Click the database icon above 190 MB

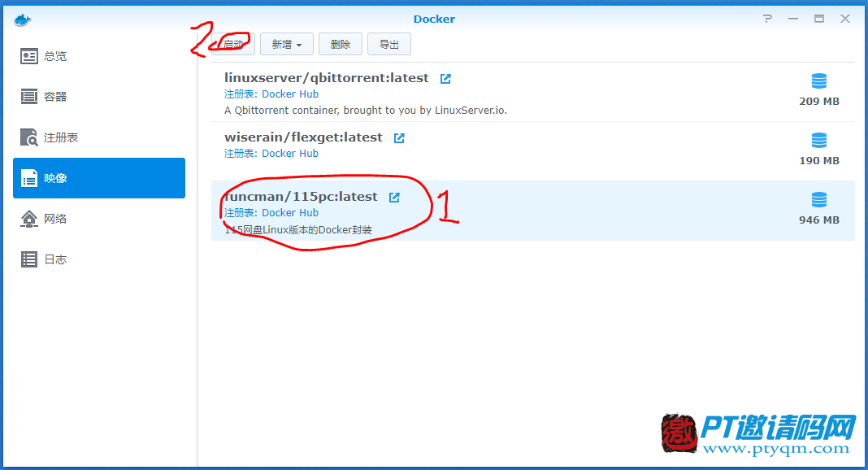[818, 141]
